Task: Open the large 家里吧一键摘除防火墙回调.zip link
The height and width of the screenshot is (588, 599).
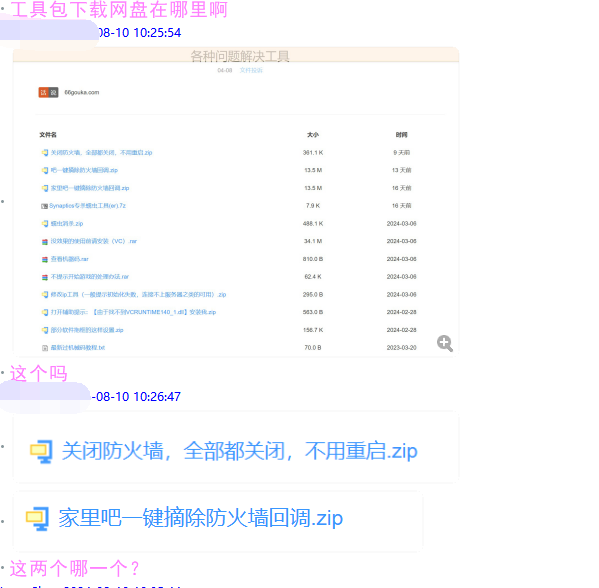Action: click(201, 518)
